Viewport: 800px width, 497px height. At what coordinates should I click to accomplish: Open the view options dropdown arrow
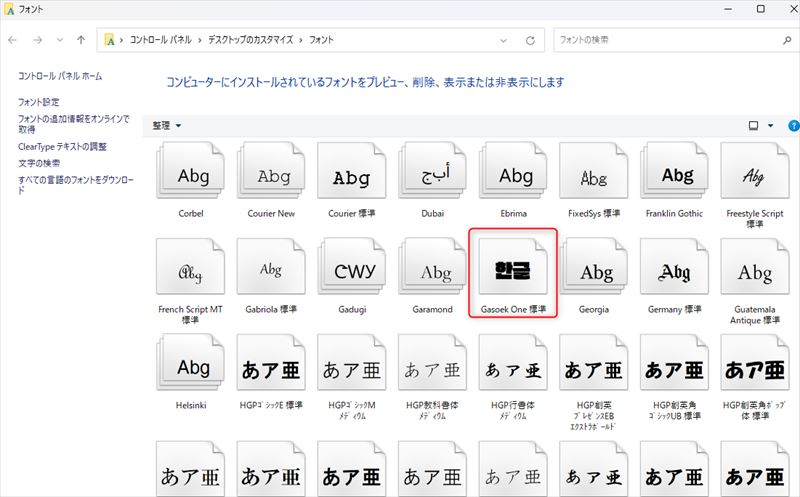770,126
